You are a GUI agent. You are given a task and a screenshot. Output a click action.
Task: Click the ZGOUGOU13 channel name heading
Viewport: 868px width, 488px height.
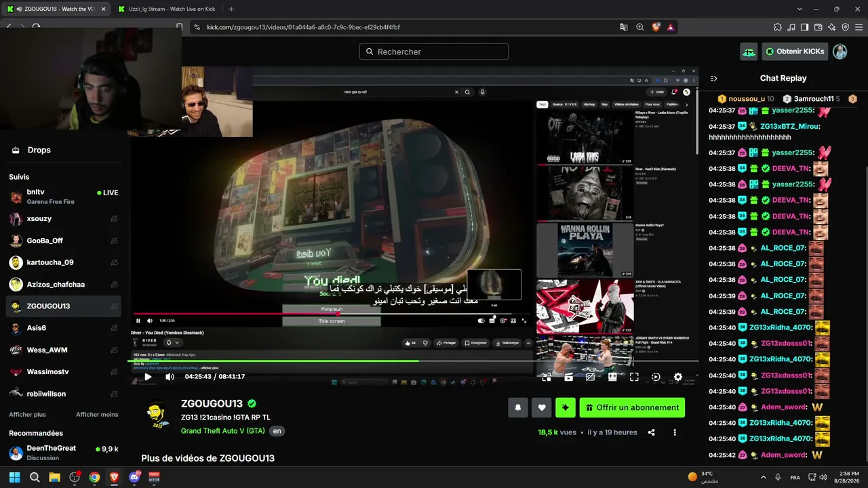pyautogui.click(x=212, y=404)
